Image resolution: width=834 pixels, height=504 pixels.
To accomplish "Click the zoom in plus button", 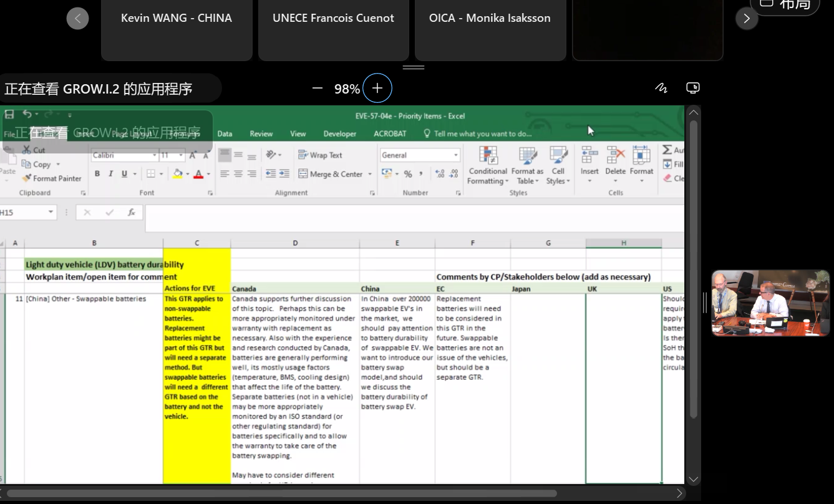I will 377,89.
